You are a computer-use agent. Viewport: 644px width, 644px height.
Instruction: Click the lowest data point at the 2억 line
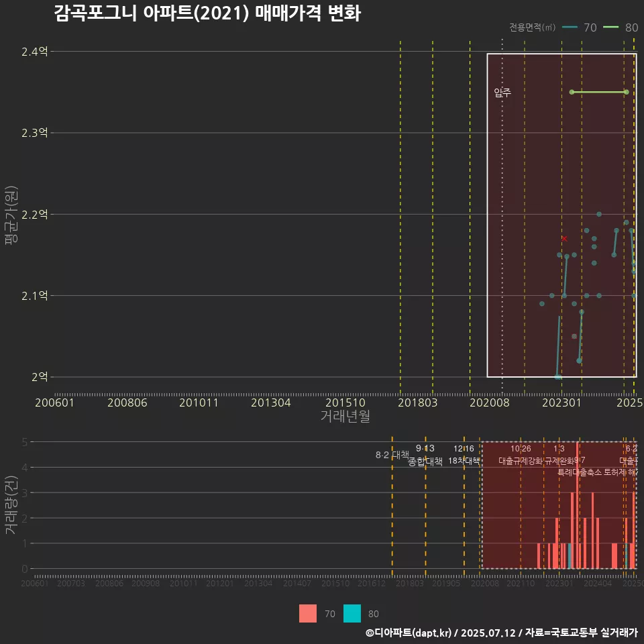click(557, 376)
